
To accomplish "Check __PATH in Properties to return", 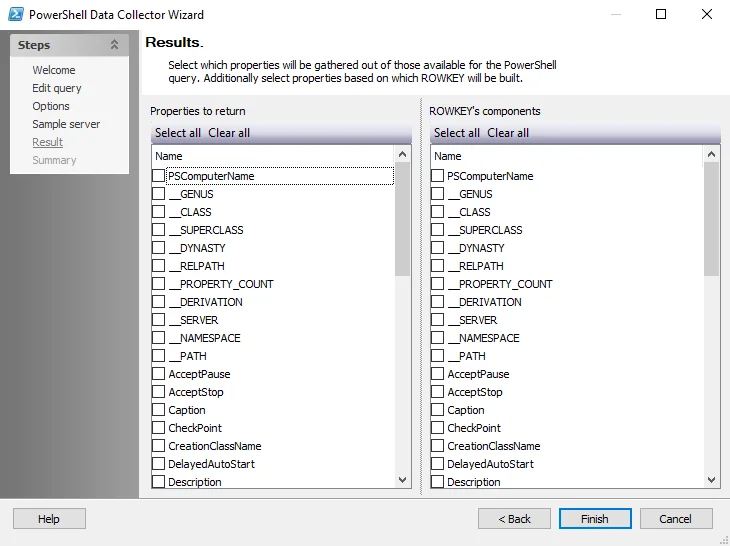I will coord(159,356).
